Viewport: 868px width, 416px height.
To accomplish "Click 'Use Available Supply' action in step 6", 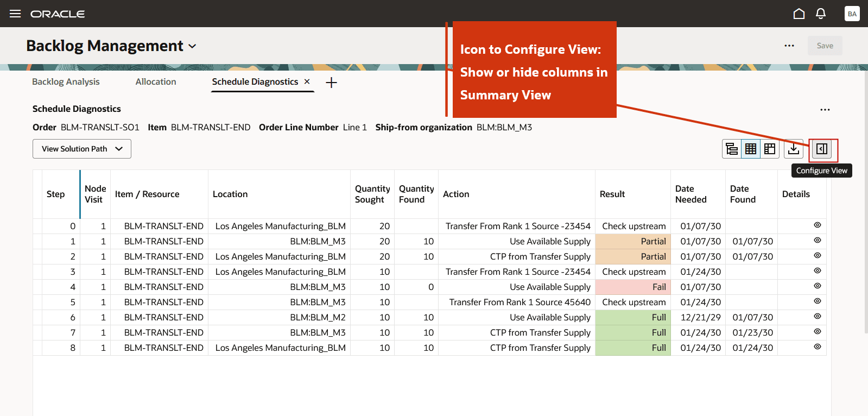I will [x=517, y=318].
